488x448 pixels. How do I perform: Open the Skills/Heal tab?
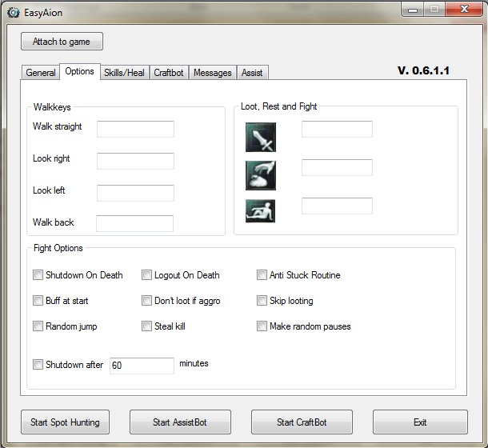(x=124, y=73)
